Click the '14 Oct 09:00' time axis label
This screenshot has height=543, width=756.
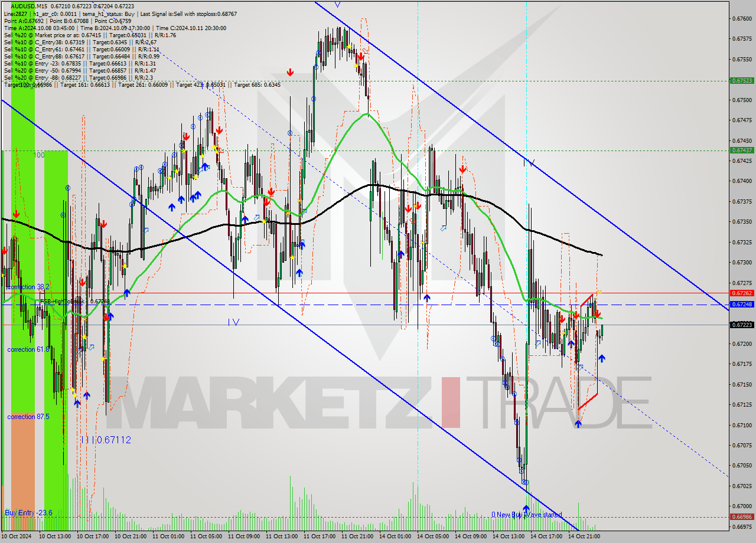471,537
